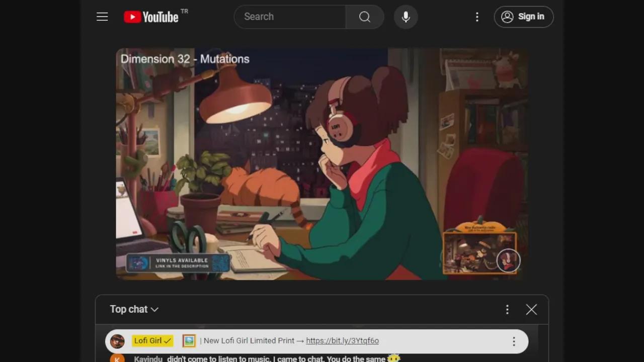Close the live chat panel

click(531, 310)
